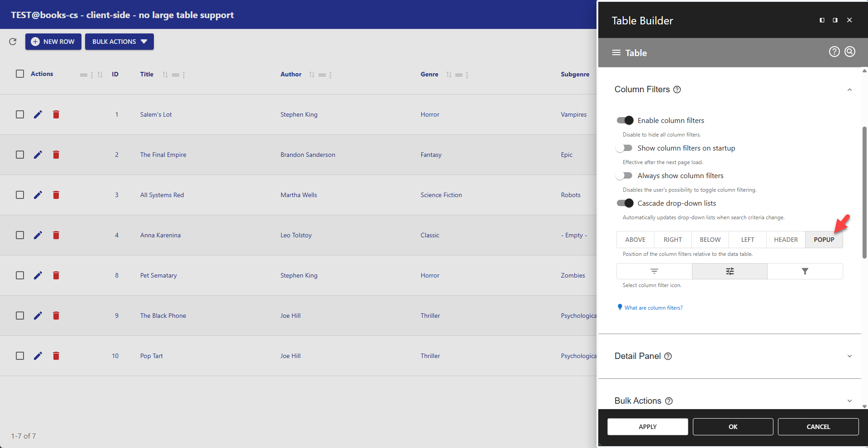Open Column Filters section help icon
This screenshot has height=448, width=868.
[x=677, y=90]
